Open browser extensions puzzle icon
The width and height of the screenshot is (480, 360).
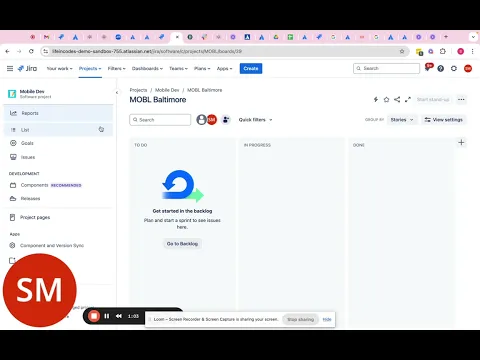(x=443, y=51)
